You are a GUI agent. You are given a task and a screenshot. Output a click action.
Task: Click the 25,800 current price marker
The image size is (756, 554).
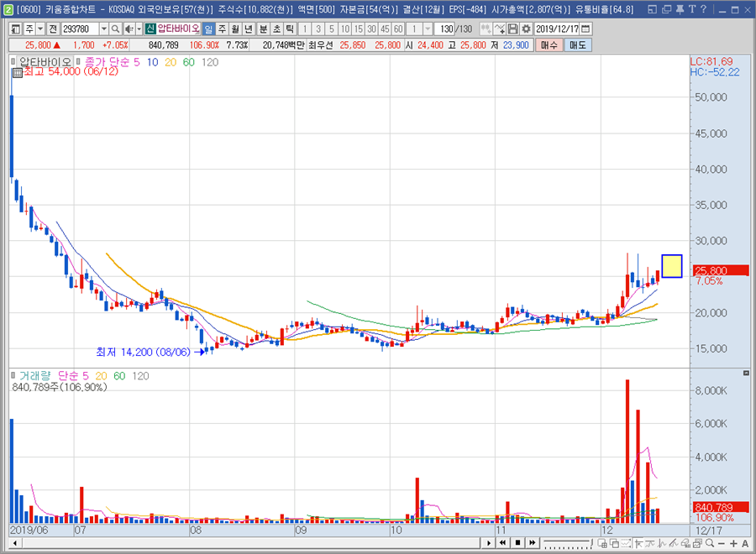pos(722,270)
